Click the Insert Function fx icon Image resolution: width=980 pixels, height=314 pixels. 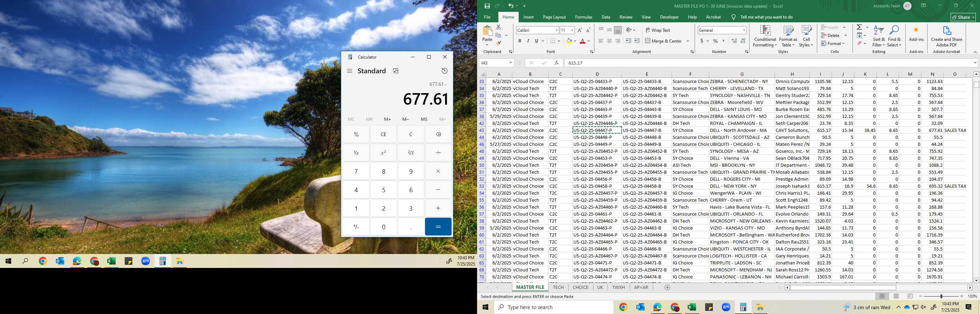(x=557, y=63)
